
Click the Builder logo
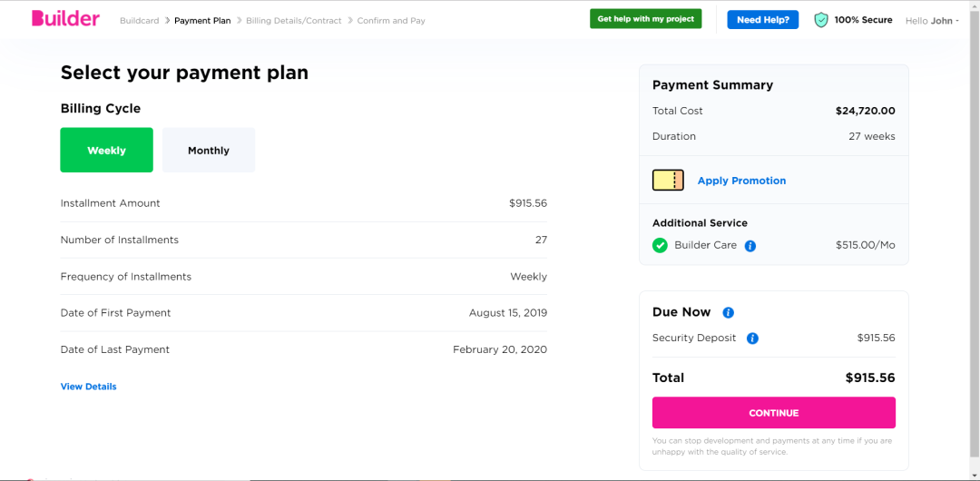65,19
